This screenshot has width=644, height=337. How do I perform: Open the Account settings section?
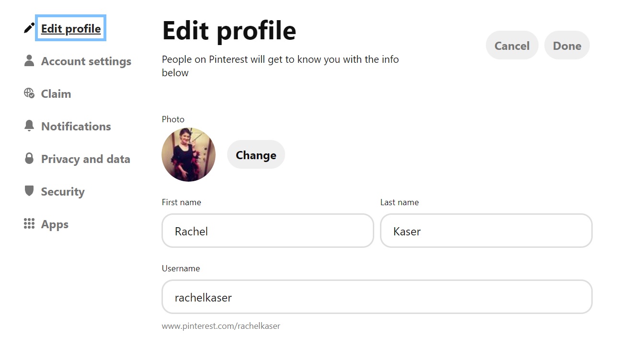pyautogui.click(x=86, y=61)
